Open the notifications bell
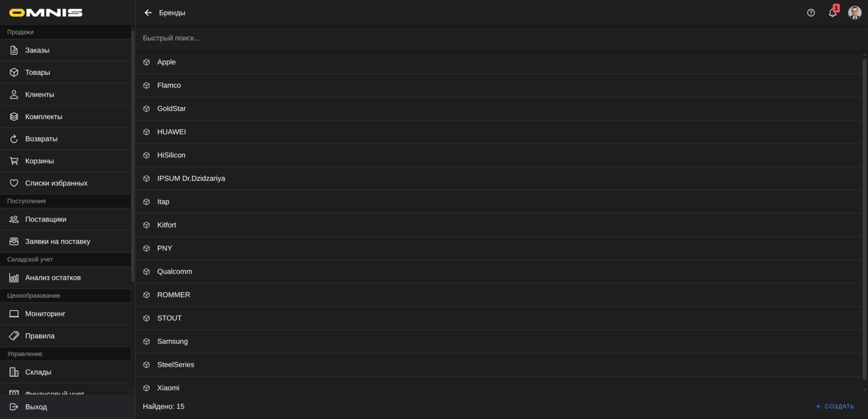The height and width of the screenshot is (419, 868). pyautogui.click(x=832, y=13)
